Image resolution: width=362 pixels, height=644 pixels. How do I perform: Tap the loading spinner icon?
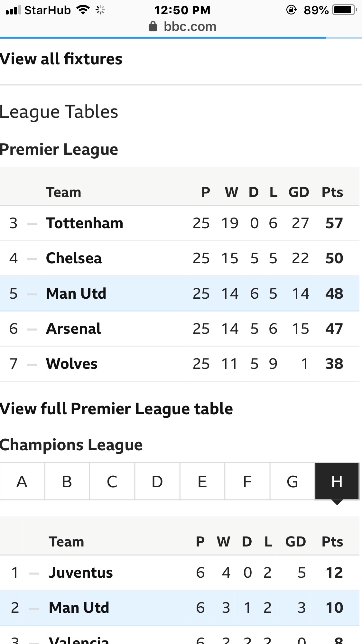tap(100, 10)
